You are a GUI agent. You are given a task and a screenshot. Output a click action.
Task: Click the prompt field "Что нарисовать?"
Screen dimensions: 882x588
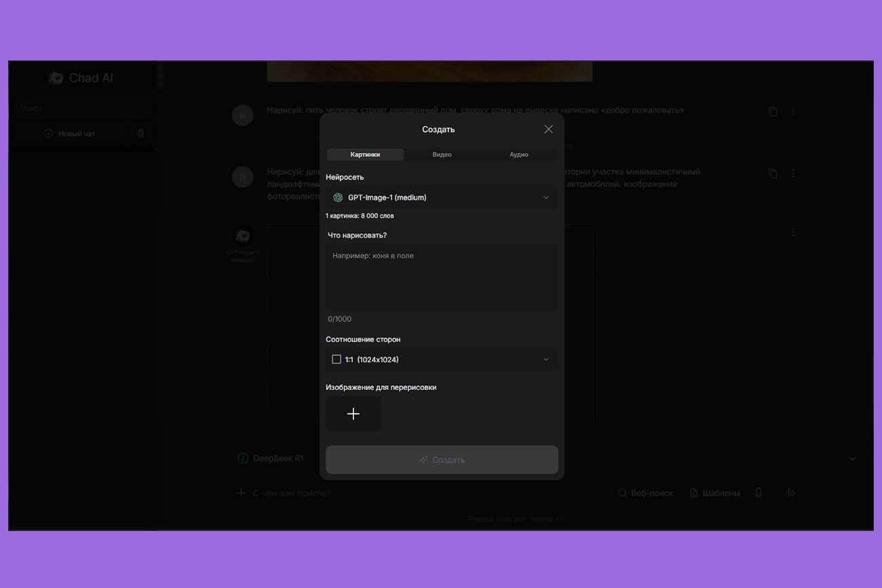[x=442, y=277]
